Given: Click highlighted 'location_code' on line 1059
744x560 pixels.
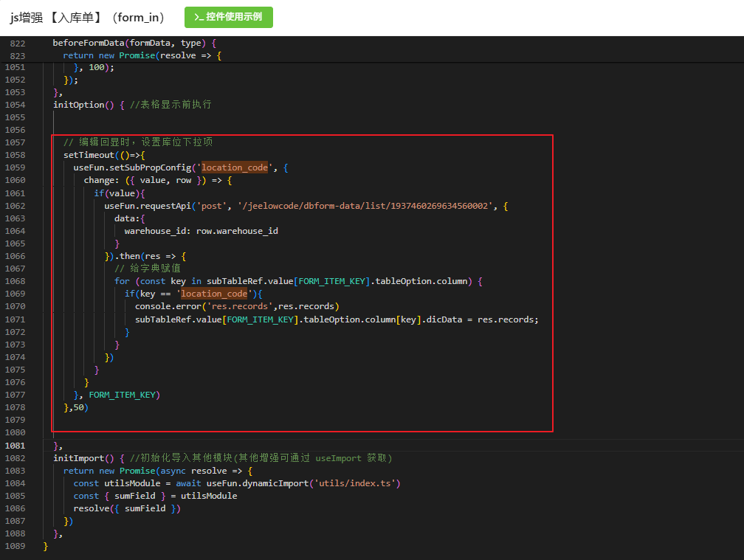Looking at the screenshot, I should pos(235,168).
